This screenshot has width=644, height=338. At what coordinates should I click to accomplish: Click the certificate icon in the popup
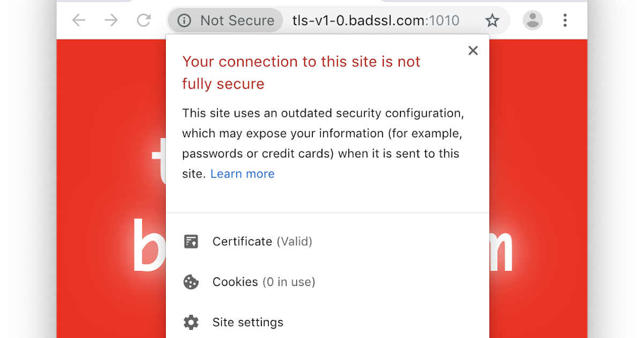point(191,241)
